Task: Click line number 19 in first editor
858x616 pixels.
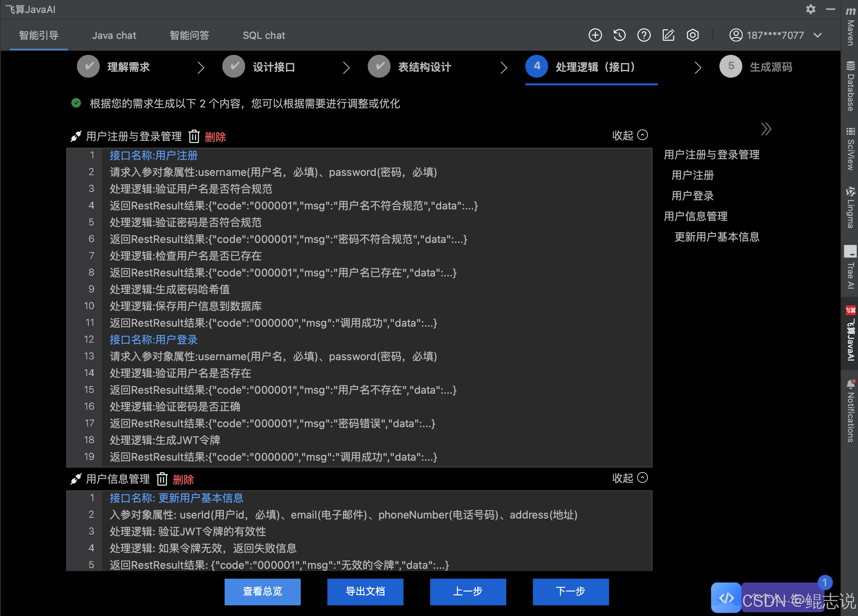Action: point(89,456)
